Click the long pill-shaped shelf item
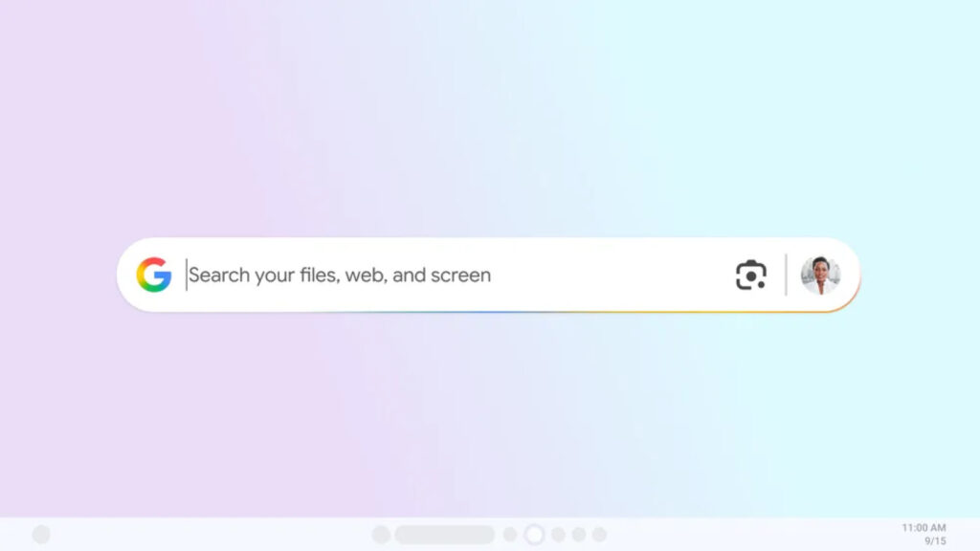Screen dimensions: 980x551 444,535
